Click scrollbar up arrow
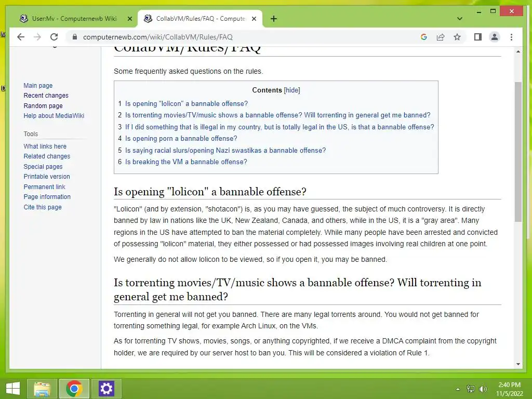This screenshot has width=532, height=399. click(x=518, y=51)
